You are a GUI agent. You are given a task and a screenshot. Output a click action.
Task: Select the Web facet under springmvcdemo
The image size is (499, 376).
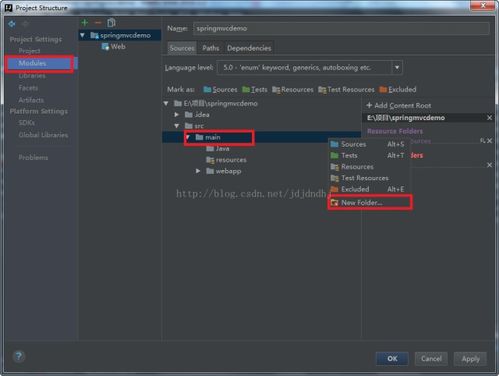114,46
